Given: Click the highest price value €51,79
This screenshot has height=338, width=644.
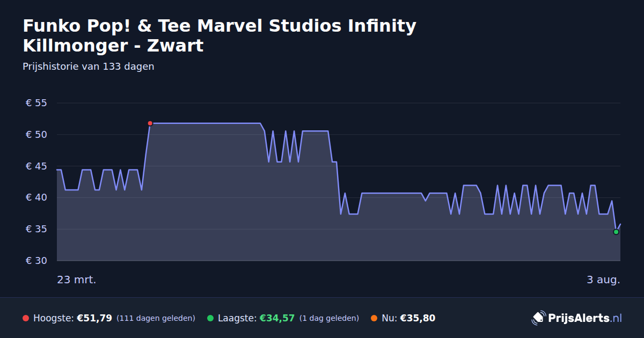Looking at the screenshot, I should [94, 318].
